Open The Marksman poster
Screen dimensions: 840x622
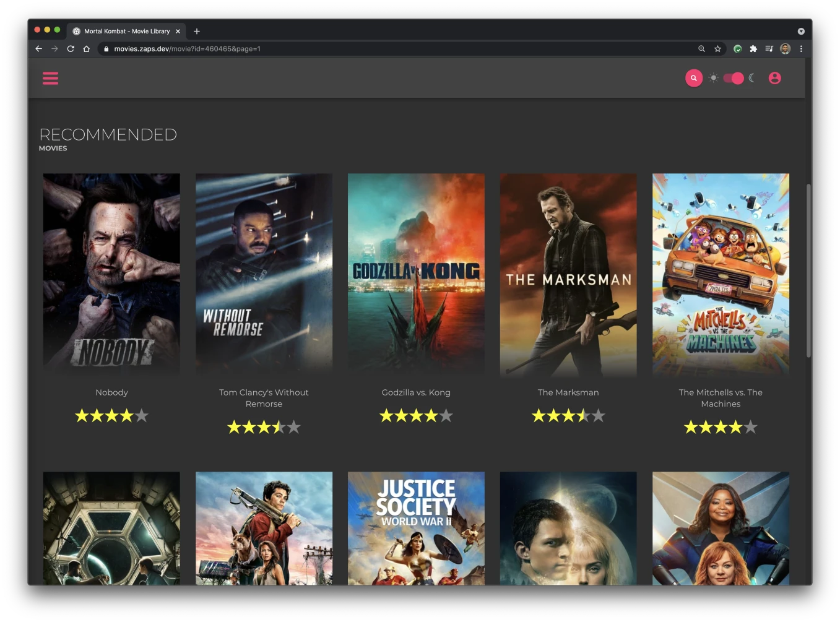click(568, 274)
